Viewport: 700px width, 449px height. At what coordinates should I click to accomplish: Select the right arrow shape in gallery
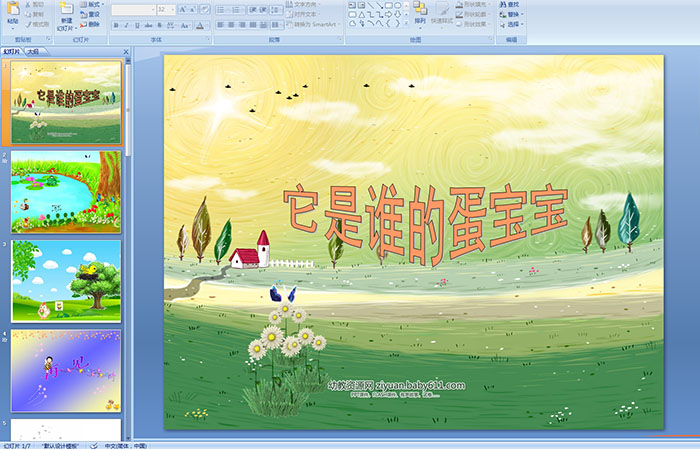point(389,15)
